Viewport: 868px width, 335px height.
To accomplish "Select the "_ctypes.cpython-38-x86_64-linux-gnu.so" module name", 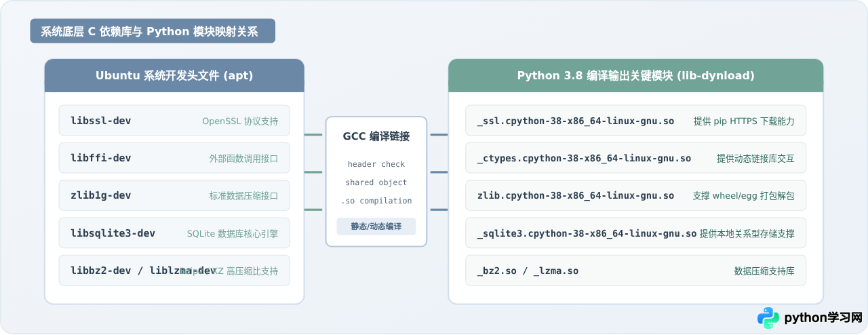I will pos(584,158).
